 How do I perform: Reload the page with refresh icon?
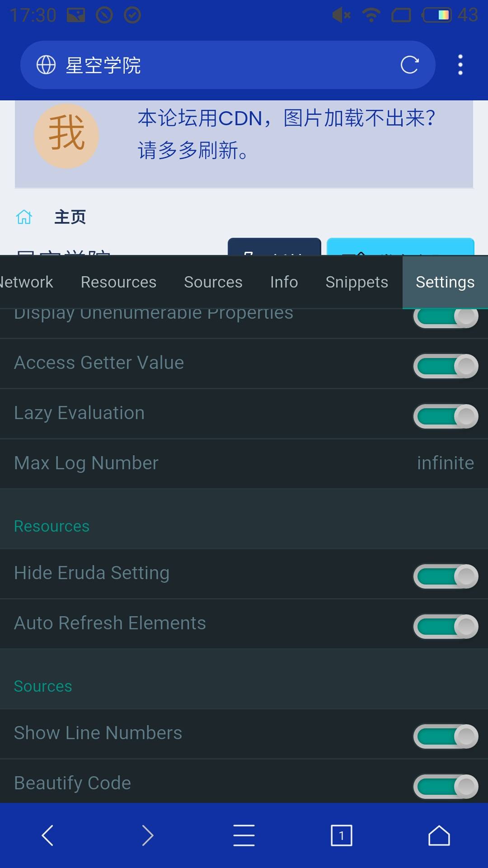tap(409, 65)
